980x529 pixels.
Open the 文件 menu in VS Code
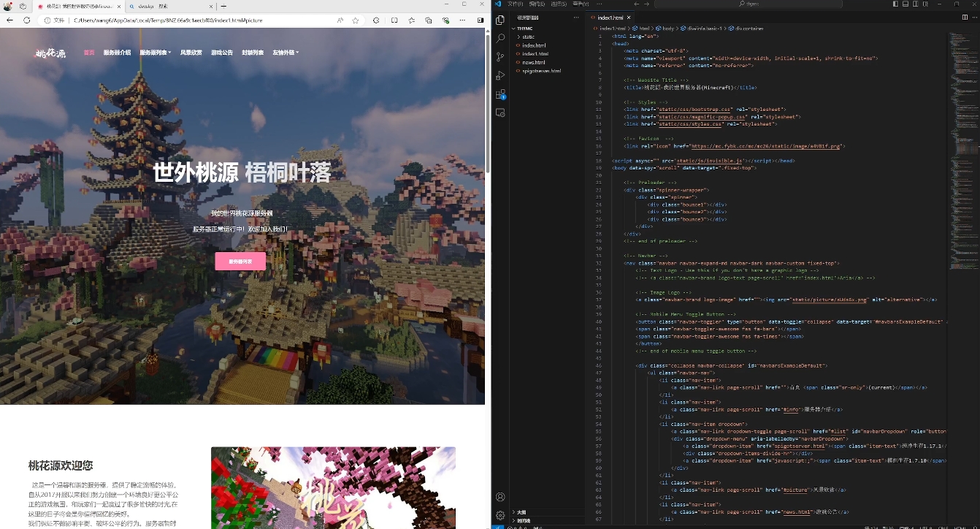[x=515, y=4]
